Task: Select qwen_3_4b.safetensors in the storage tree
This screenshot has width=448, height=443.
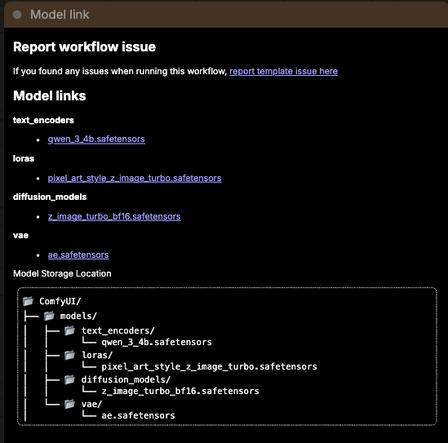Action: coord(156,342)
